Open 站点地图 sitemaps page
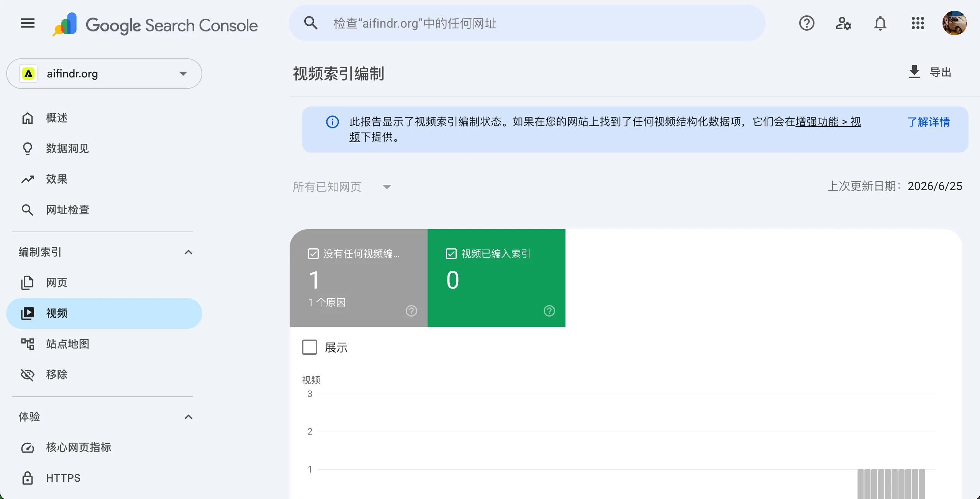The height and width of the screenshot is (499, 980). 104,344
